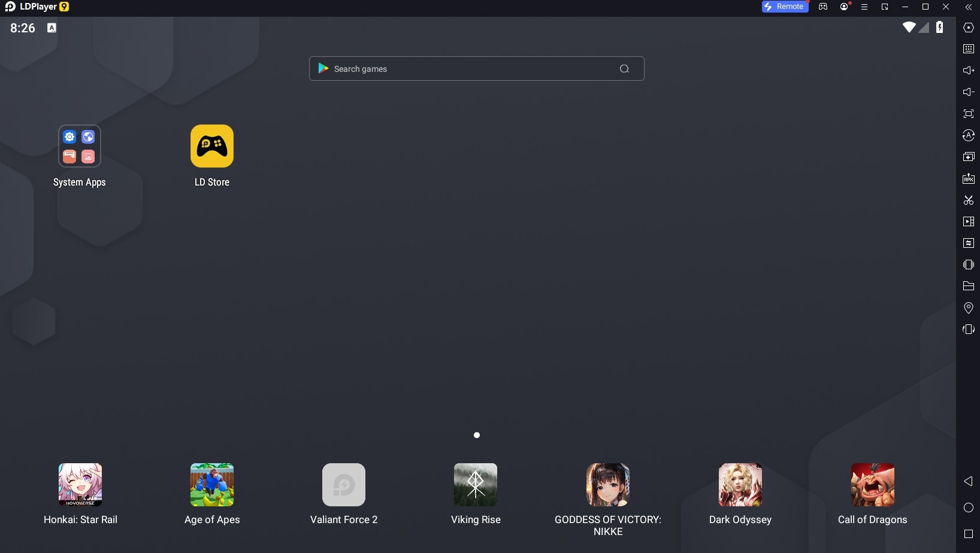Open the multi-instance manager icon
The height and width of the screenshot is (553, 980).
click(x=968, y=157)
